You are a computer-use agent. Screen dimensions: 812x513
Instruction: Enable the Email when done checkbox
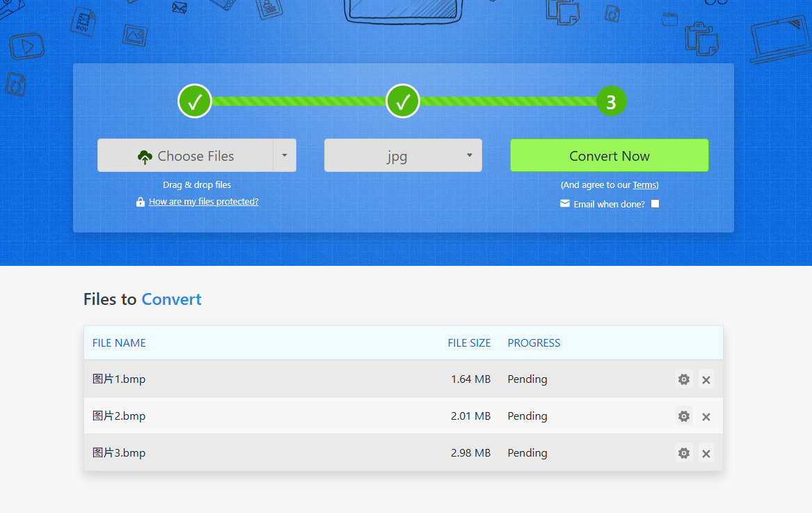pos(655,204)
